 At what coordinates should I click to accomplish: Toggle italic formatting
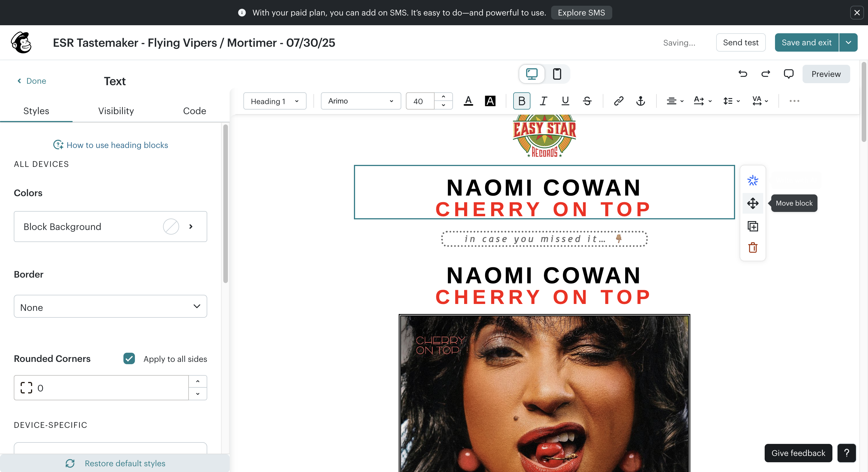(x=543, y=101)
